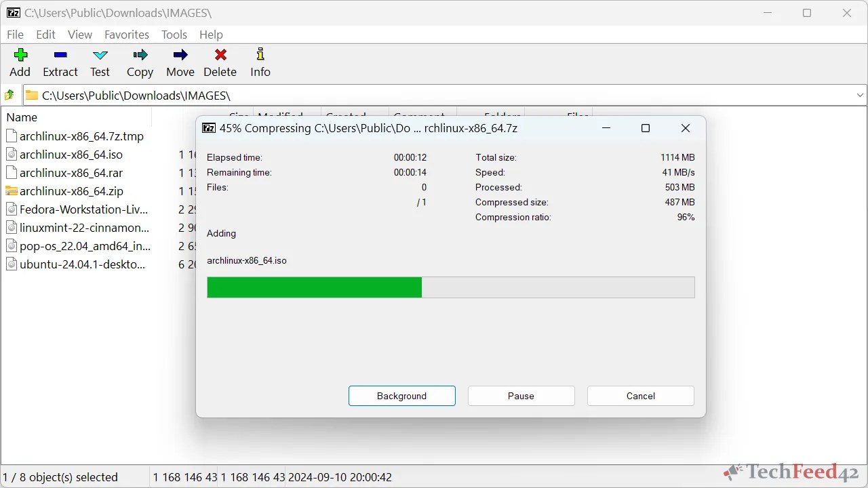Click the Compressed size value 487 MB
The height and width of the screenshot is (488, 868).
coord(680,202)
